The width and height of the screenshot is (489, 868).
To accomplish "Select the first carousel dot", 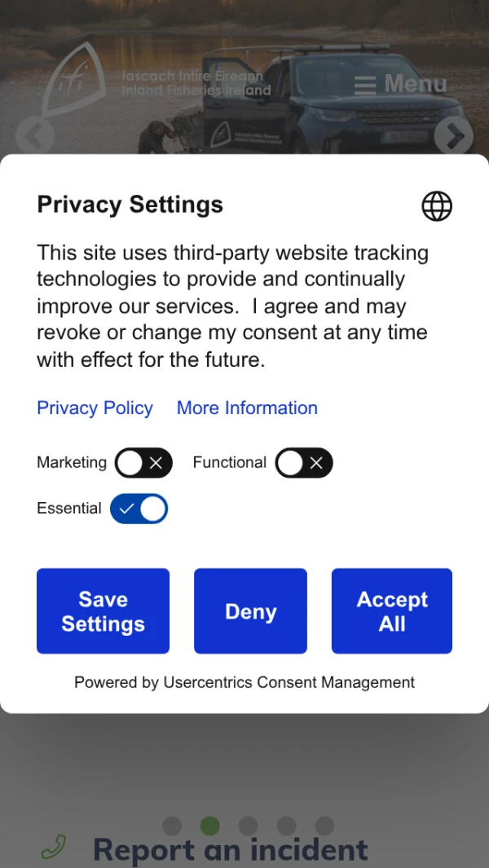I will click(x=172, y=826).
